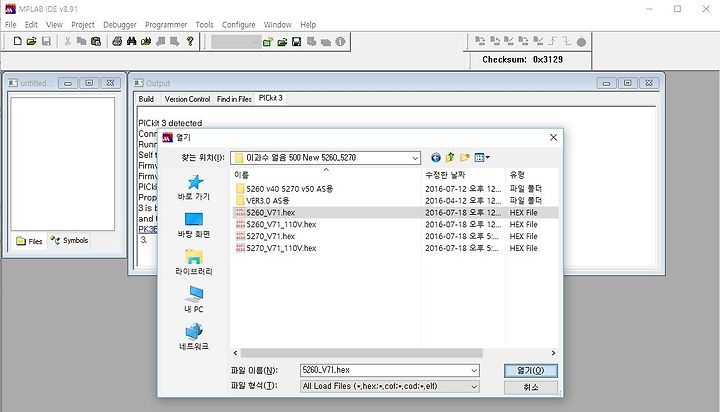Image resolution: width=720 pixels, height=412 pixels.
Task: Click the Erase target device icon
Action: (x=523, y=41)
